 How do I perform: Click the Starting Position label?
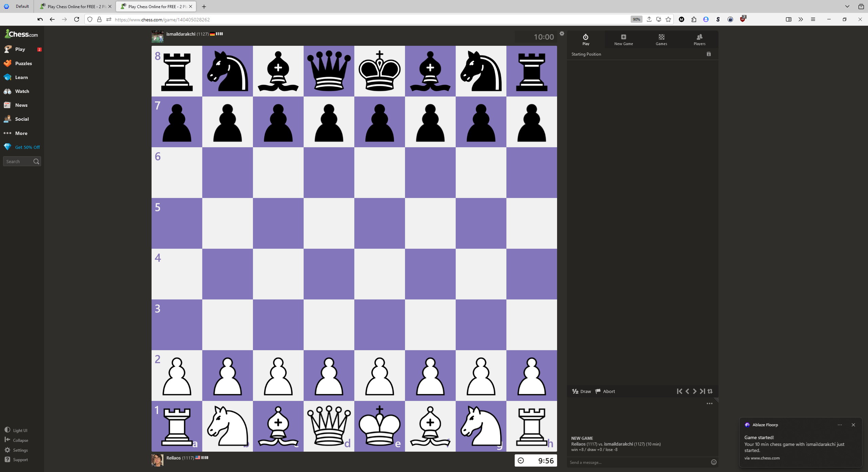586,54
